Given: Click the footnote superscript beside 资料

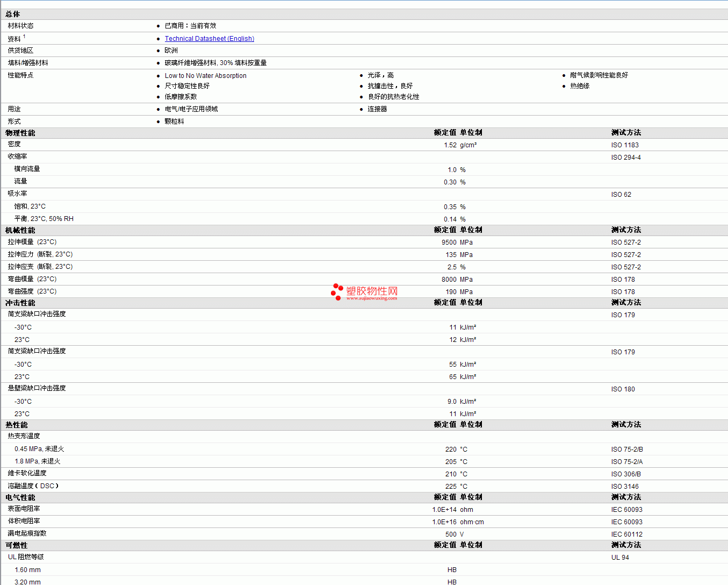Looking at the screenshot, I should [x=24, y=37].
